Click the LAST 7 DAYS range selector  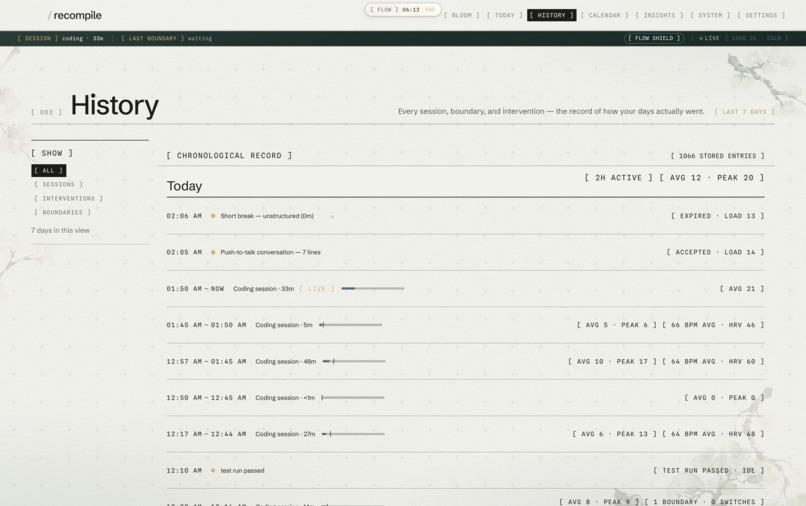coord(744,112)
